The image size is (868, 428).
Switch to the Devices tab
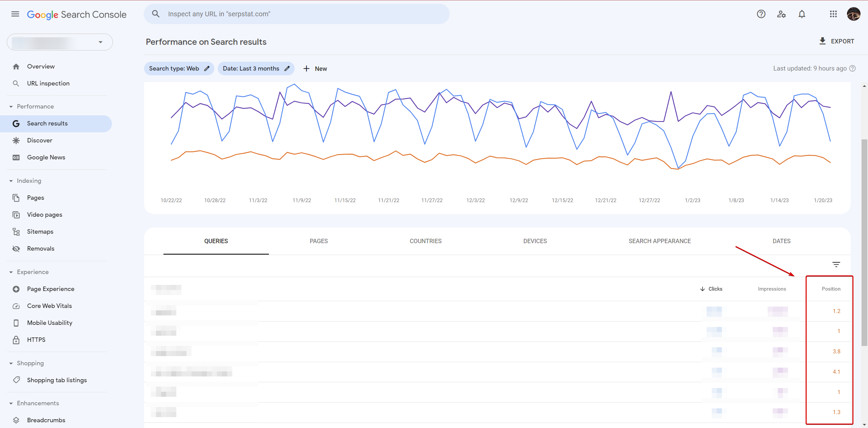coord(535,241)
